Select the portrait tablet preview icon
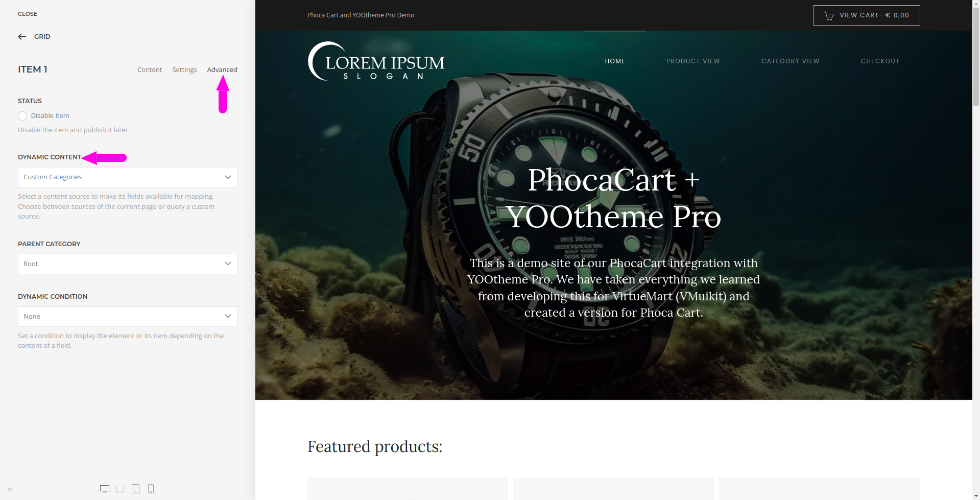 pos(135,489)
